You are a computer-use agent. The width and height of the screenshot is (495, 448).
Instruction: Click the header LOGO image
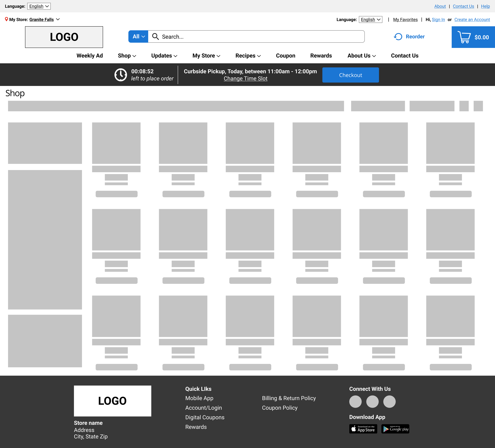[64, 37]
